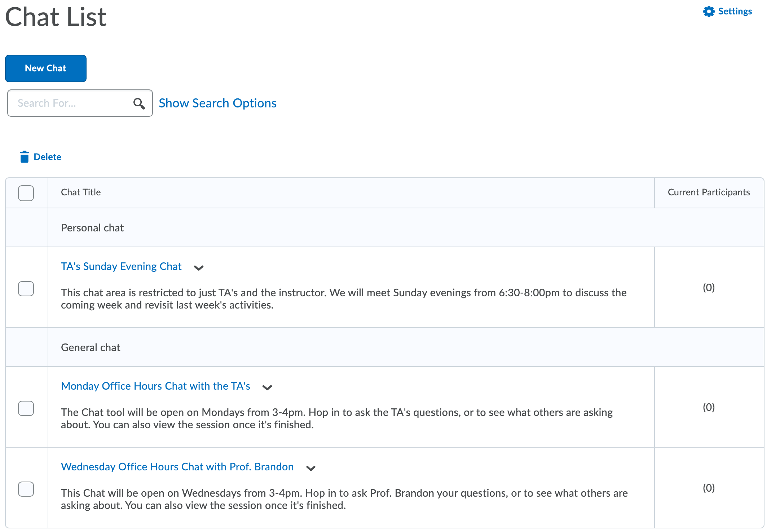771x532 pixels.
Task: Check the Wednesday Office Hours Chat checkbox
Action: click(26, 489)
